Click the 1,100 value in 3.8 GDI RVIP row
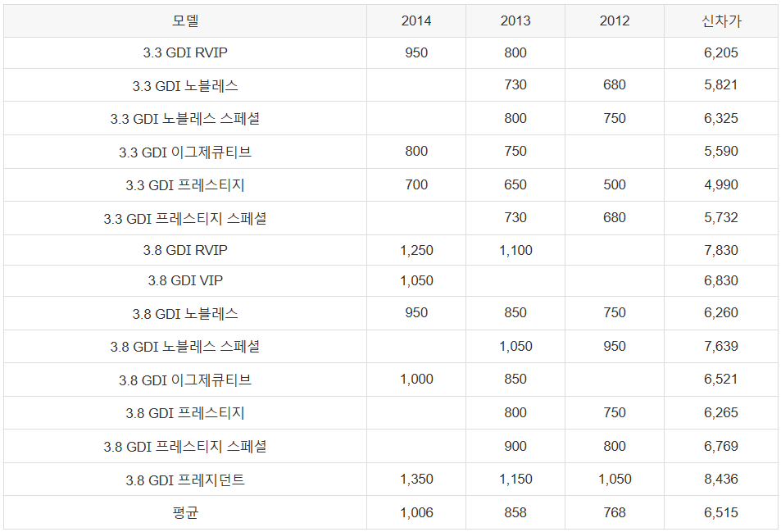The height and width of the screenshot is (532, 781). click(x=515, y=250)
